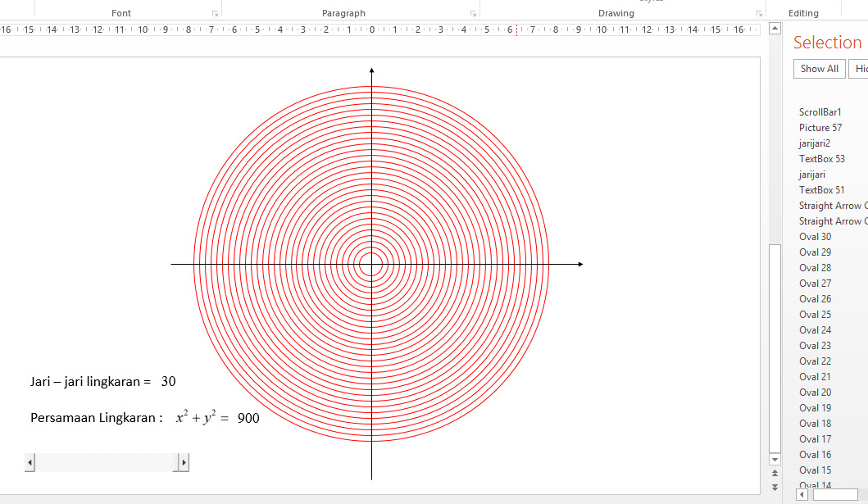
Task: Click the radius value 30 text
Action: (x=168, y=382)
